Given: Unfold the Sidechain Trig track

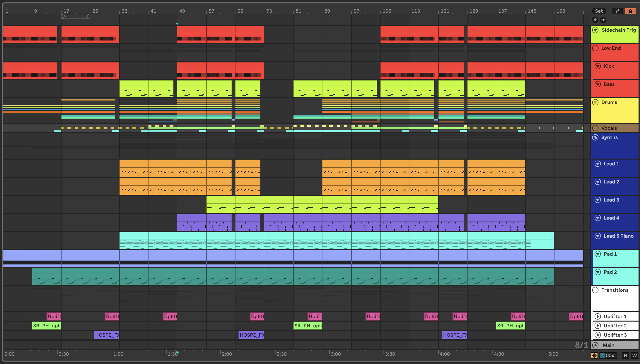Looking at the screenshot, I should 596,30.
